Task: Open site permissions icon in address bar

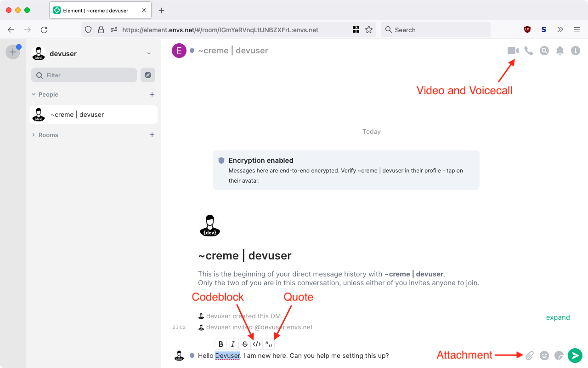Action: tap(114, 29)
